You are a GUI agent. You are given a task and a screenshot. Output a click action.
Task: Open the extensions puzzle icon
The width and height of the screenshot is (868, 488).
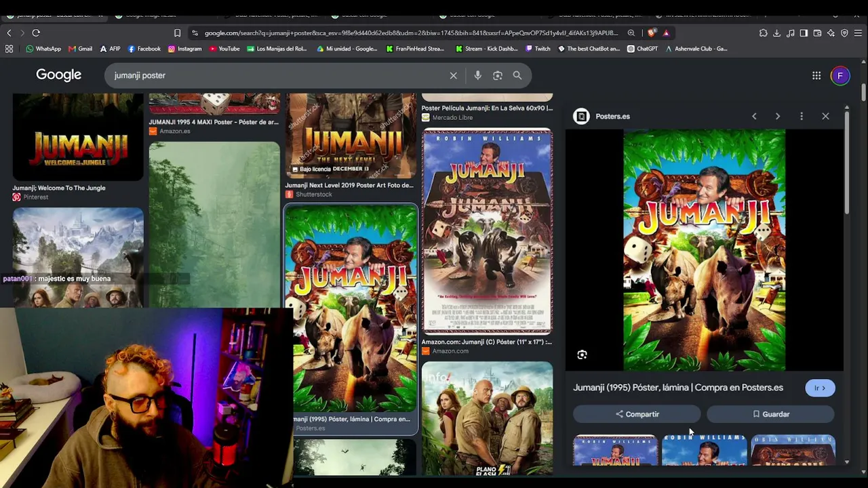[x=763, y=33]
